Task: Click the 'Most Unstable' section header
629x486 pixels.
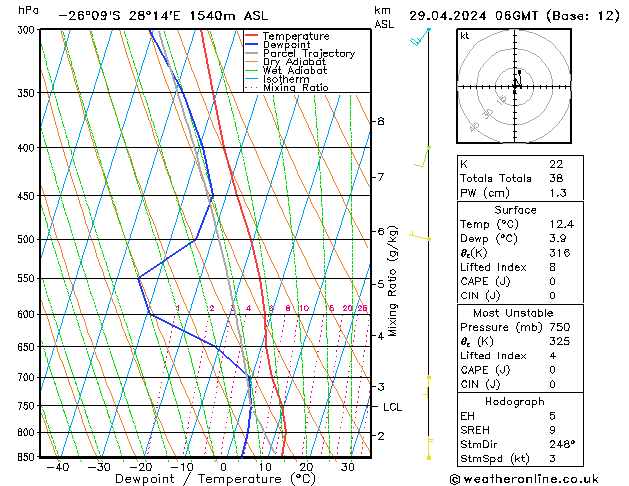Action: [513, 313]
